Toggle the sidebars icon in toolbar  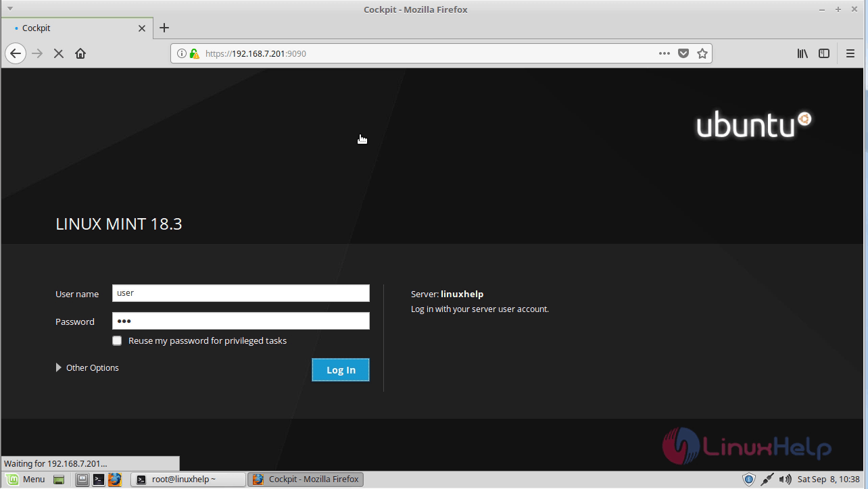tap(824, 53)
